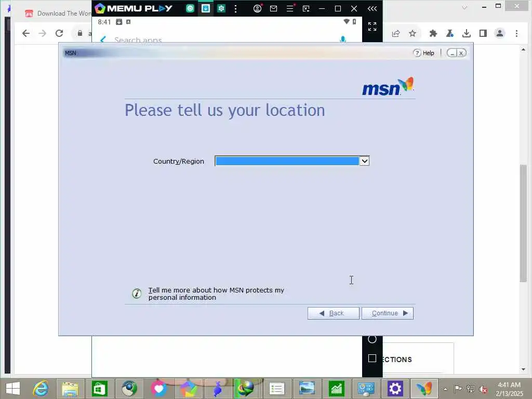Click the browser back arrow
This screenshot has width=532, height=399.
click(x=26, y=33)
